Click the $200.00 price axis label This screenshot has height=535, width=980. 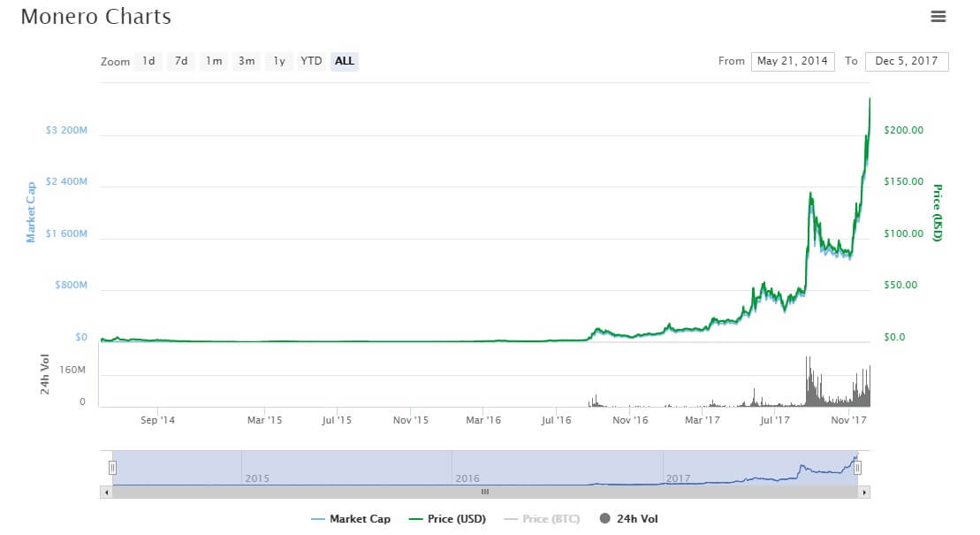[x=904, y=130]
